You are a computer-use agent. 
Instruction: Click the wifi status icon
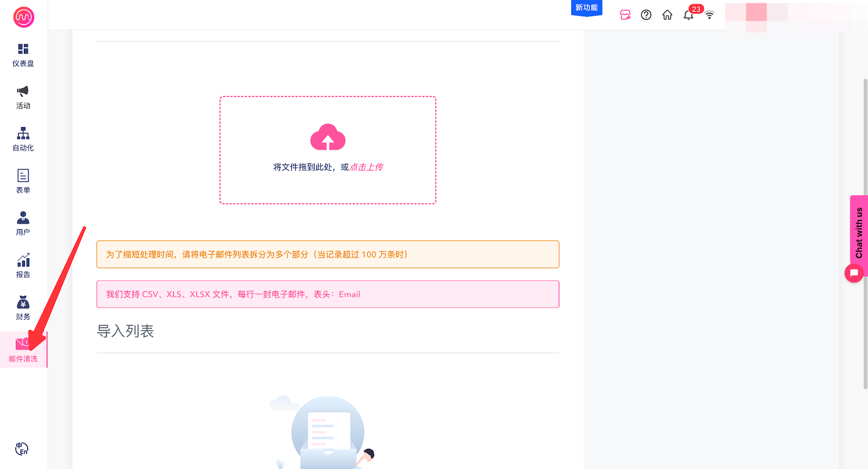tap(710, 15)
